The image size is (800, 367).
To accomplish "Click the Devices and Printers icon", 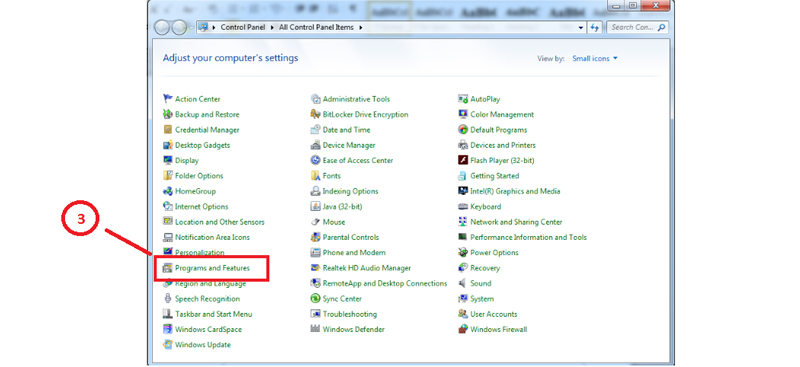I will coord(463,145).
